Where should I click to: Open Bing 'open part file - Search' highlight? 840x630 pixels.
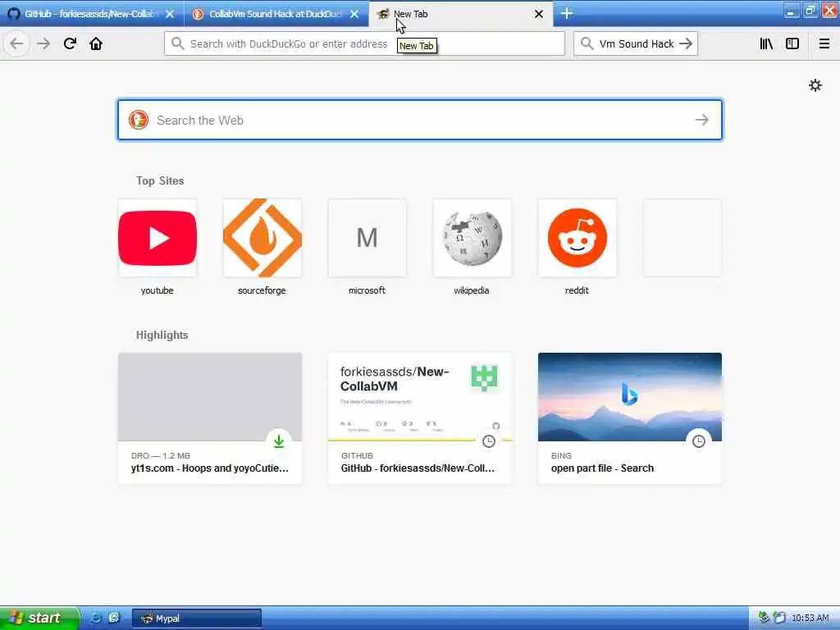630,418
